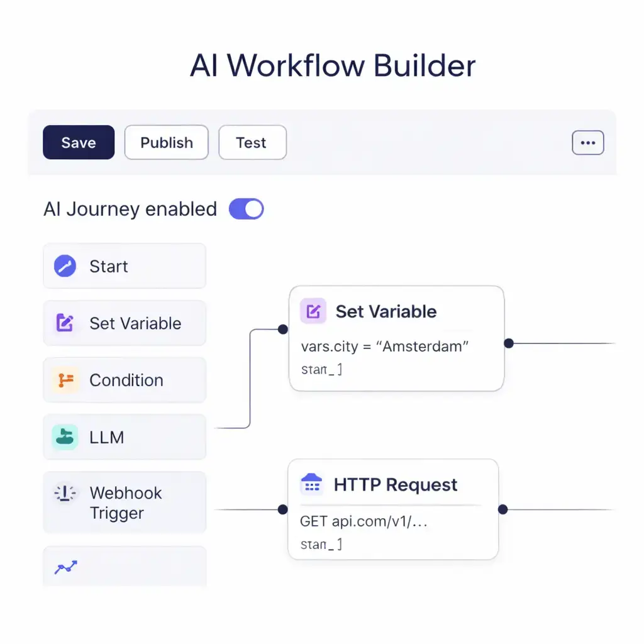Disable the AI Journey enabled toggle
This screenshot has height=644, width=644.
click(x=246, y=209)
